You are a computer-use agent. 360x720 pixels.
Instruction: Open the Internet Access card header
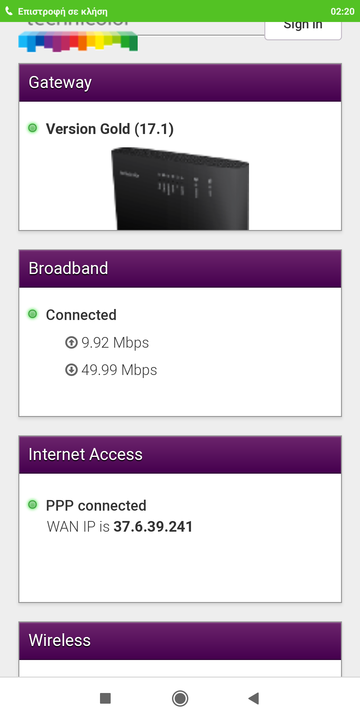(x=180, y=455)
